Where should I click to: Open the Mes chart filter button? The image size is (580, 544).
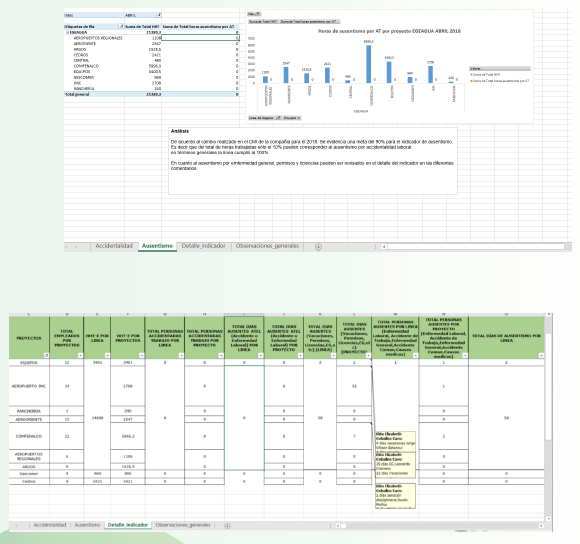pyautogui.click(x=254, y=14)
